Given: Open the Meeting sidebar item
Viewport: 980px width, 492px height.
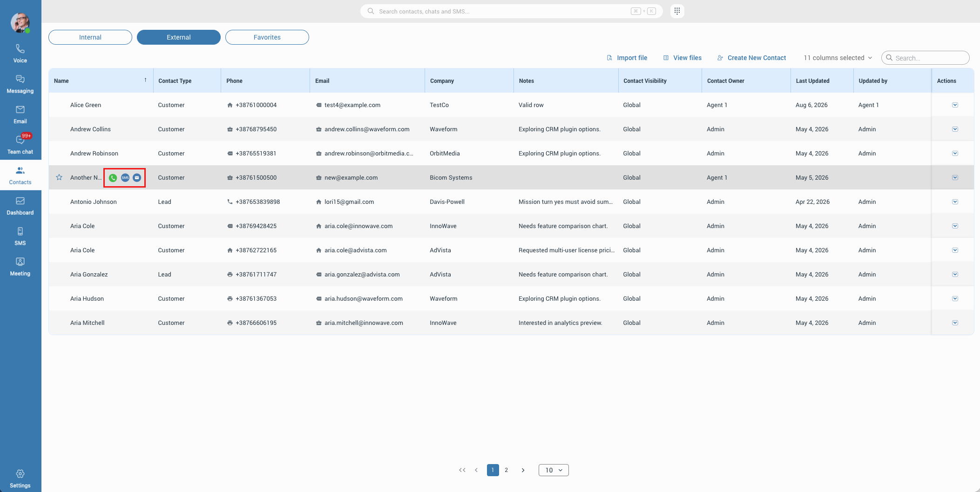Looking at the screenshot, I should [x=20, y=267].
